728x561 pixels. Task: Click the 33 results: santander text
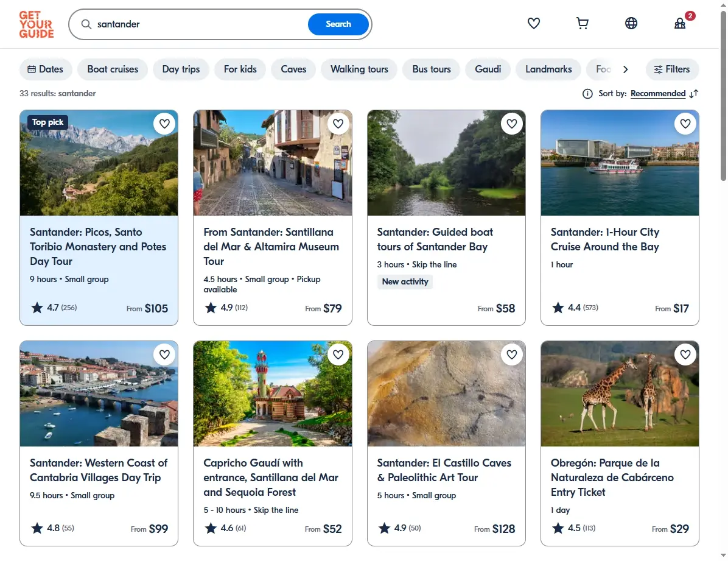58,93
